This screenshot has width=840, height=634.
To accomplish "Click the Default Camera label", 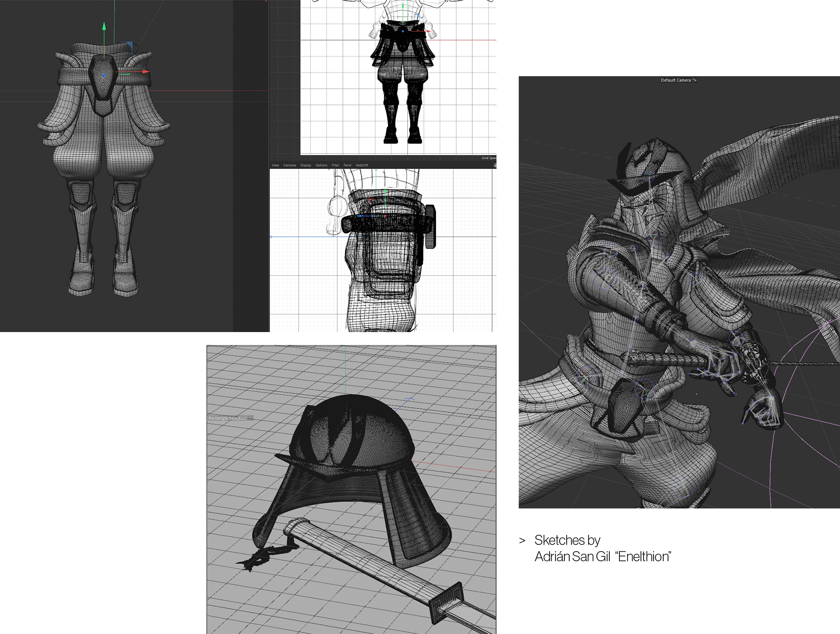I will tap(675, 80).
